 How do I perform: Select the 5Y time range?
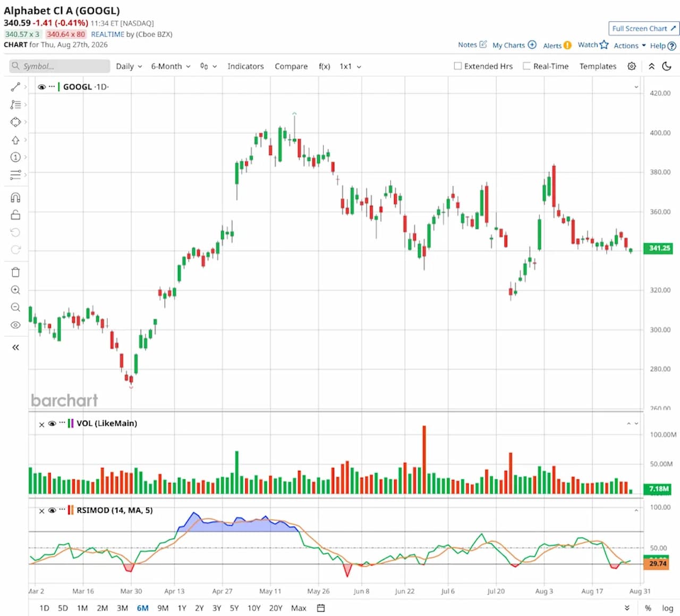234,608
